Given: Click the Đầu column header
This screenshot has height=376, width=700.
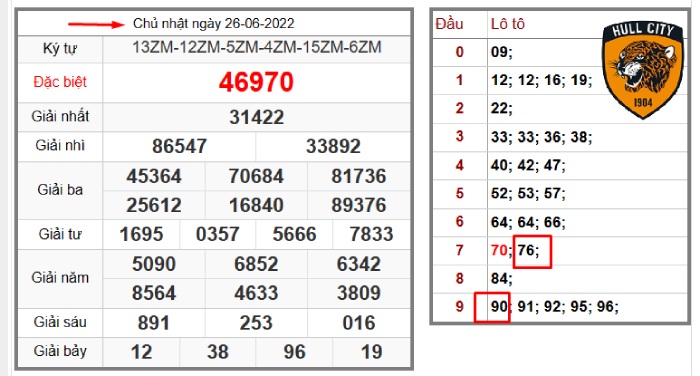Looking at the screenshot, I should pos(449,24).
